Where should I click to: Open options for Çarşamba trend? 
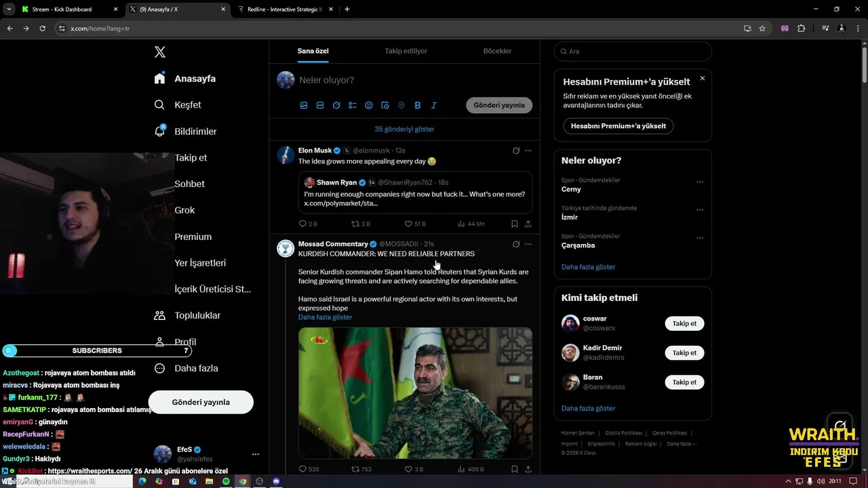[x=700, y=238]
